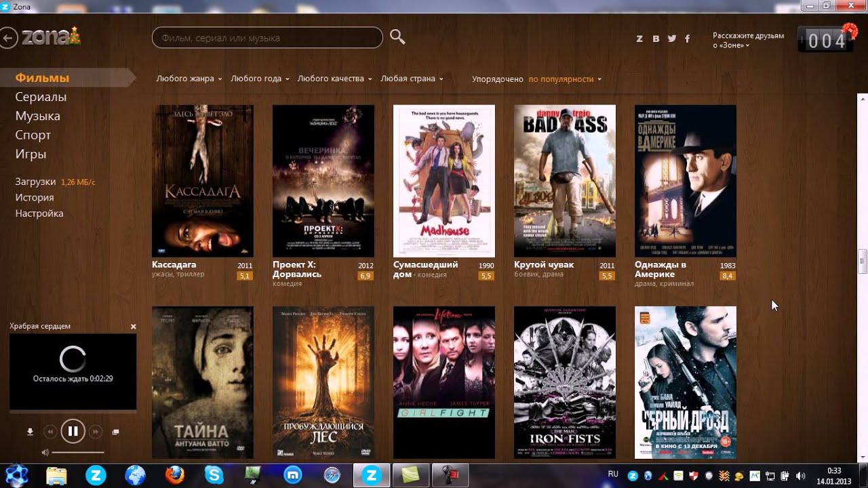868x488 pixels.
Task: Select the Сериалы section
Action: (x=41, y=97)
